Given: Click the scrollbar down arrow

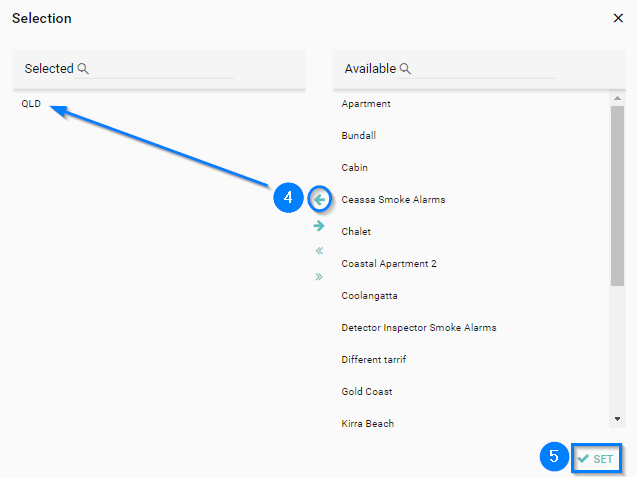Looking at the screenshot, I should [617, 419].
